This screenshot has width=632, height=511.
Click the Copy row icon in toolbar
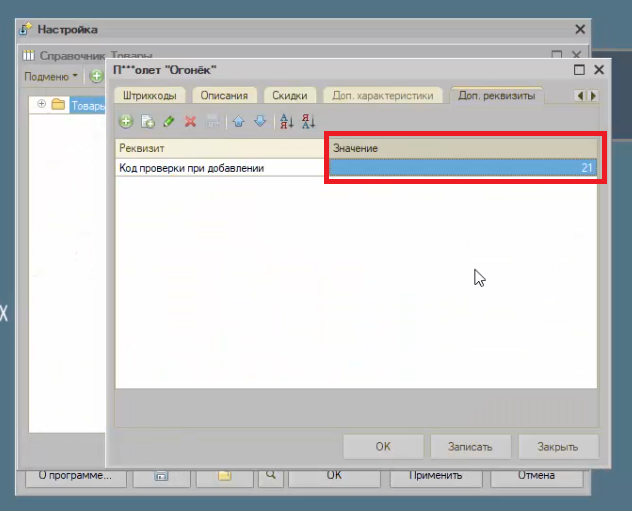(147, 121)
